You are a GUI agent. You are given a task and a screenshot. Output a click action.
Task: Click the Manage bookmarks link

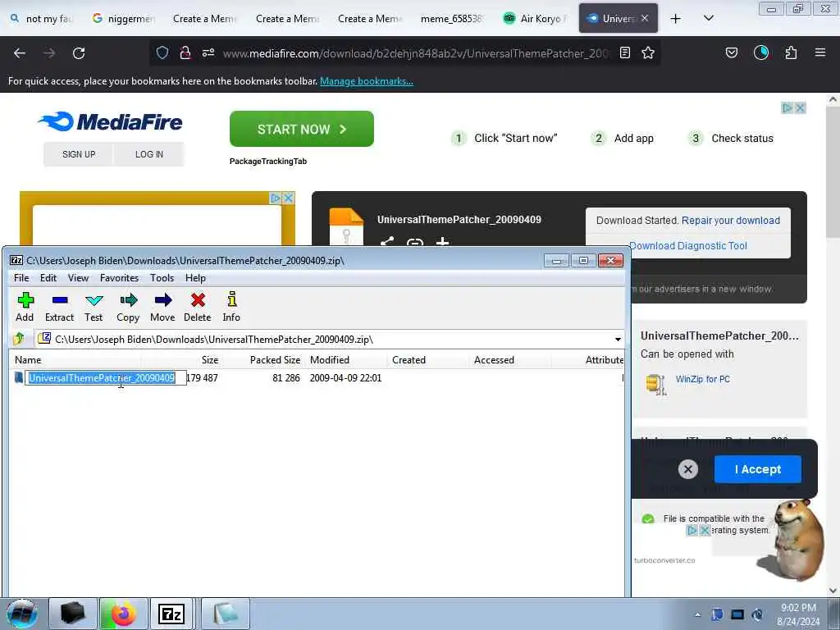(x=367, y=81)
